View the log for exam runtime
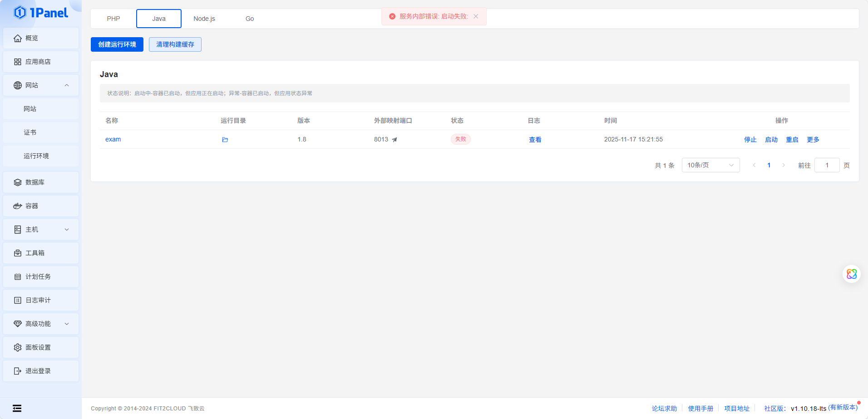868x419 pixels. point(535,140)
